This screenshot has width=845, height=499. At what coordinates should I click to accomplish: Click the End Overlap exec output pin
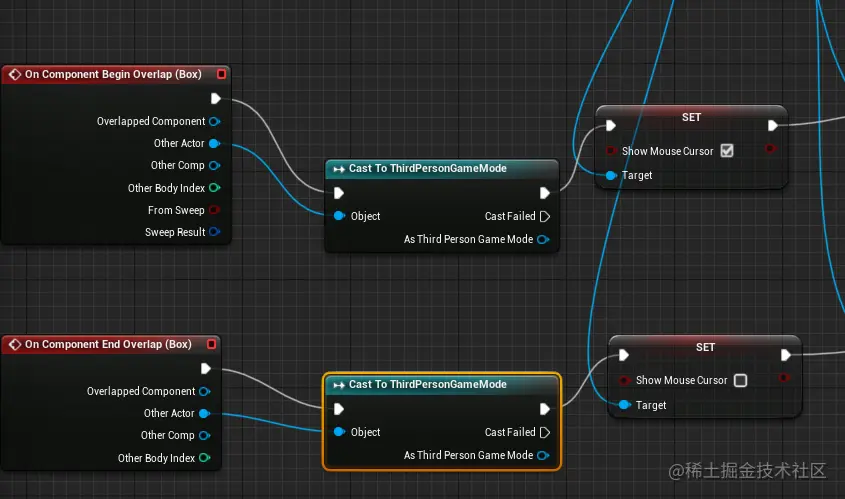click(x=205, y=369)
